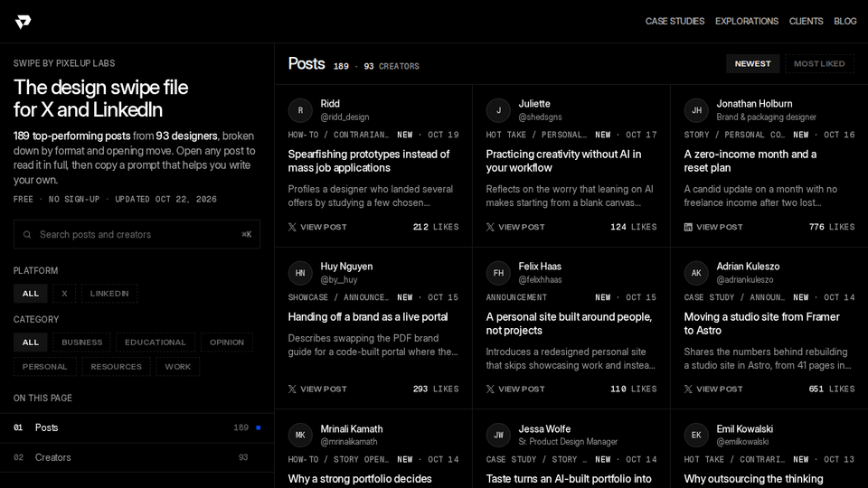
Task: Open 'Handing off a brand as a live portal' title
Action: pos(368,317)
